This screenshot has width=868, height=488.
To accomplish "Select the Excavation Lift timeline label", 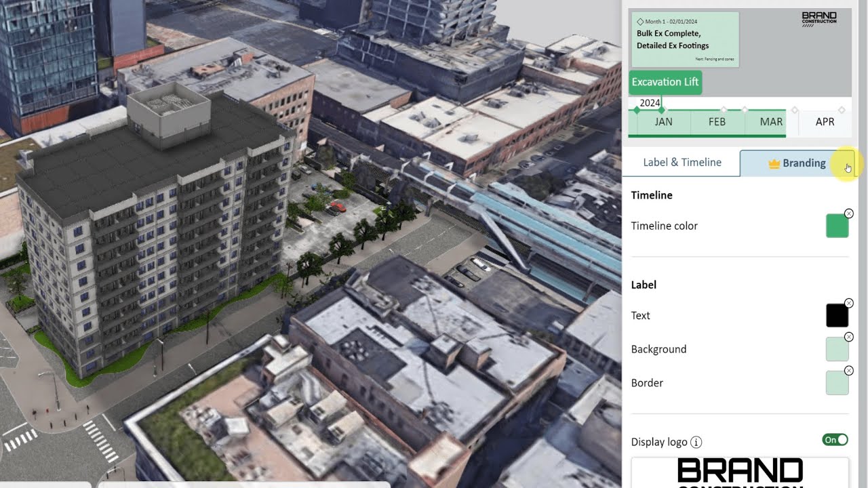I will (665, 82).
